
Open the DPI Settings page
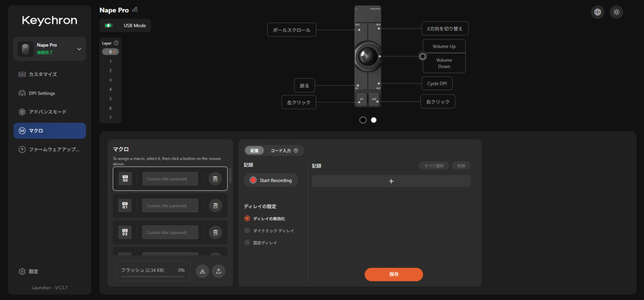click(50, 93)
